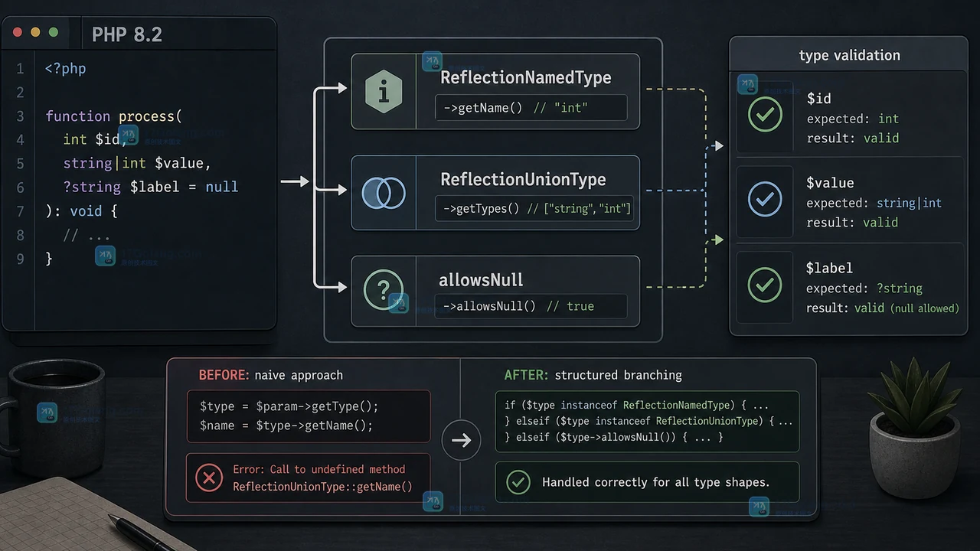Click line number 3 in the code gutter
The width and height of the screenshot is (980, 551).
21,116
